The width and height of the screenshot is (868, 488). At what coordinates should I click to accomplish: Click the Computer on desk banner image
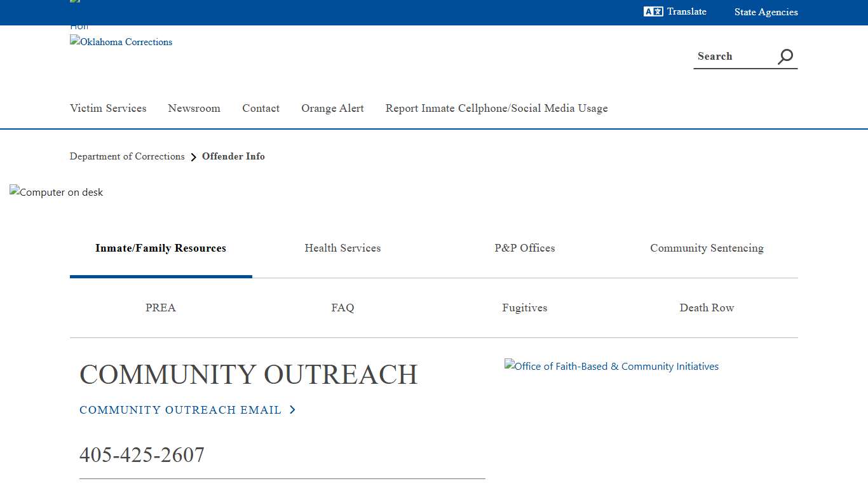coord(57,192)
